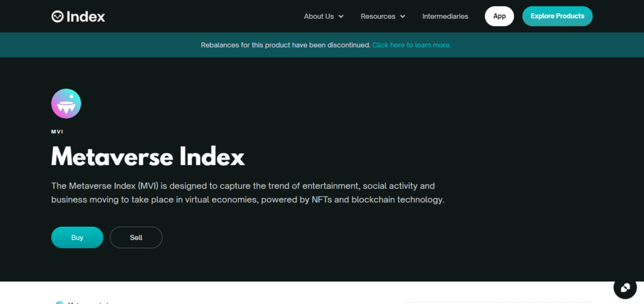Expand the About Us chevron arrow
Screen dimensions: 644x304
tap(341, 16)
